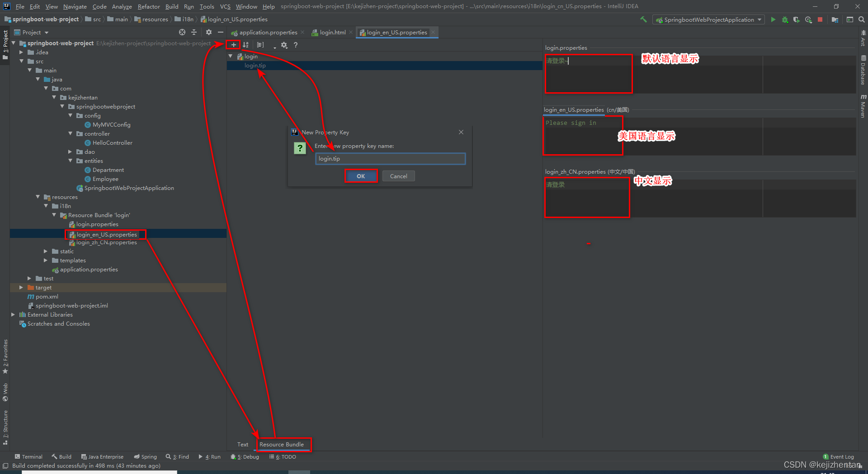
Task: Click the help question mark icon
Action: coord(296,45)
